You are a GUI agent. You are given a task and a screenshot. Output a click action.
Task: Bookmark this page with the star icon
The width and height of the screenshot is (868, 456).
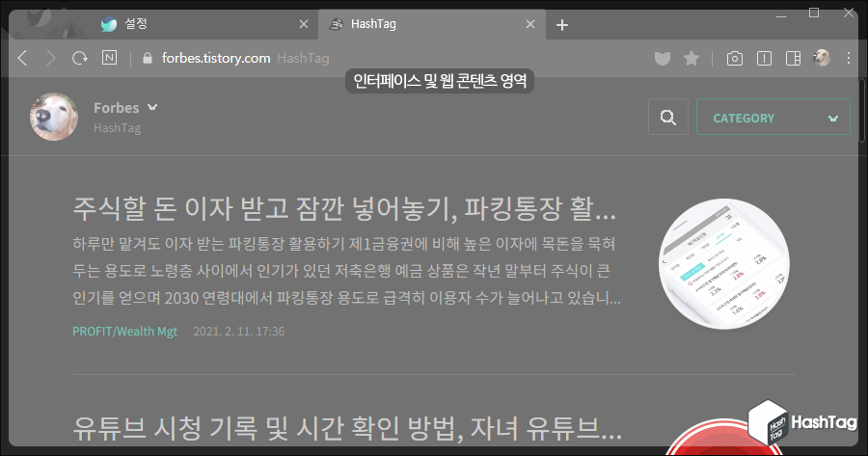pos(692,58)
